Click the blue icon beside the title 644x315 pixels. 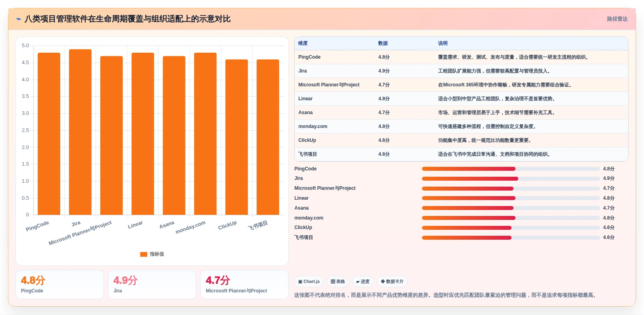click(x=19, y=19)
